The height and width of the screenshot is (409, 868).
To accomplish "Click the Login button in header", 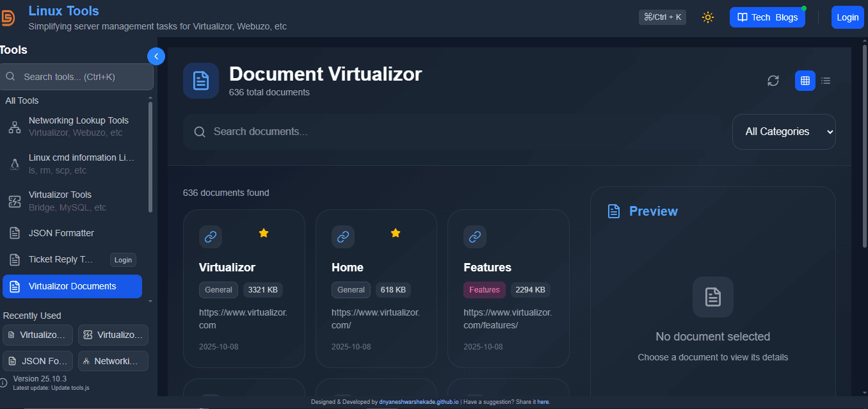I will point(848,17).
